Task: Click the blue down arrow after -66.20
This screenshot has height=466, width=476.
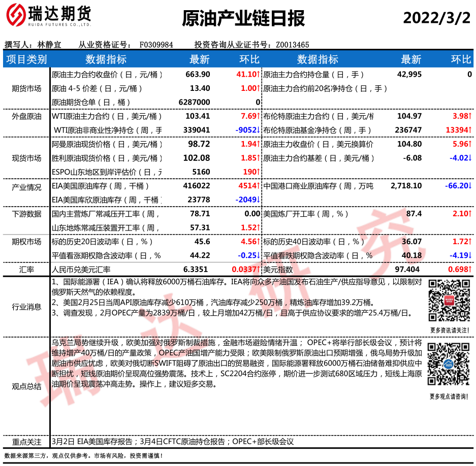Action: tap(470, 186)
